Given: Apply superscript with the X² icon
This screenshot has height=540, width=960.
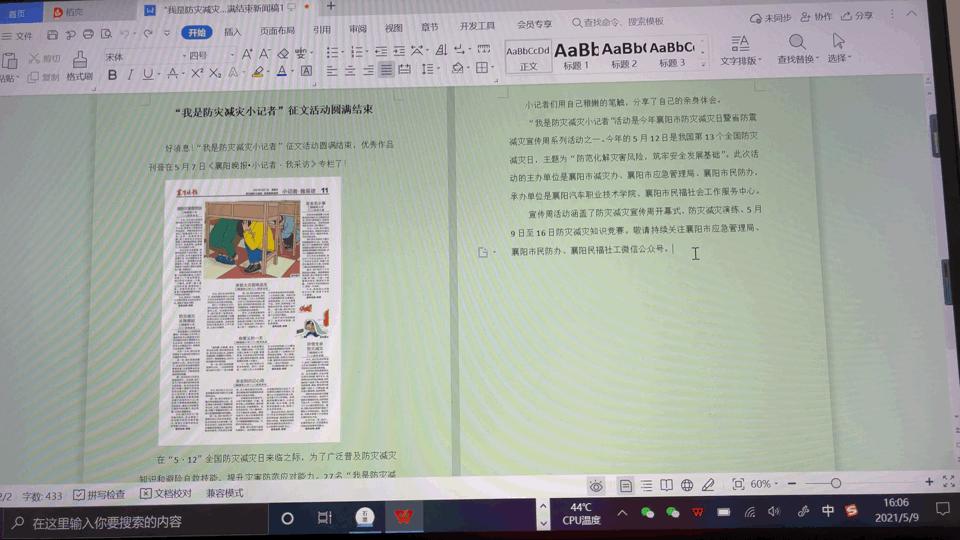Looking at the screenshot, I should pos(197,73).
